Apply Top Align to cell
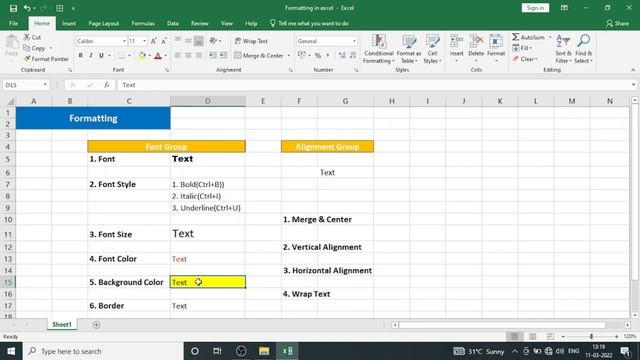This screenshot has width=640, height=360. pos(178,41)
